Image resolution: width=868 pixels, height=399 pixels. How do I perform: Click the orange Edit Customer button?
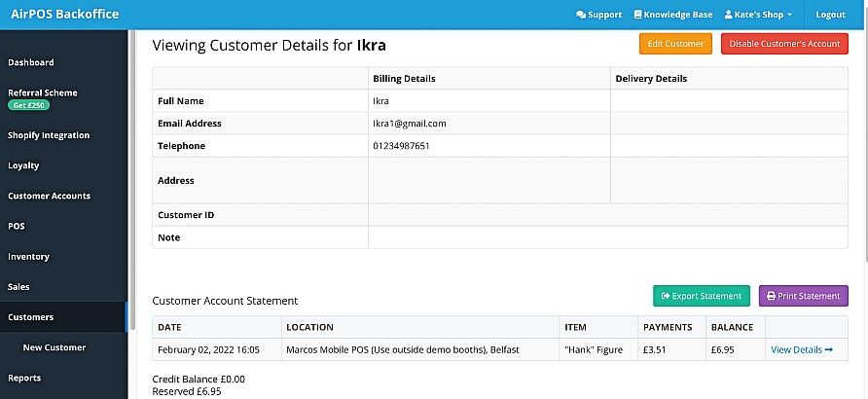pos(675,44)
